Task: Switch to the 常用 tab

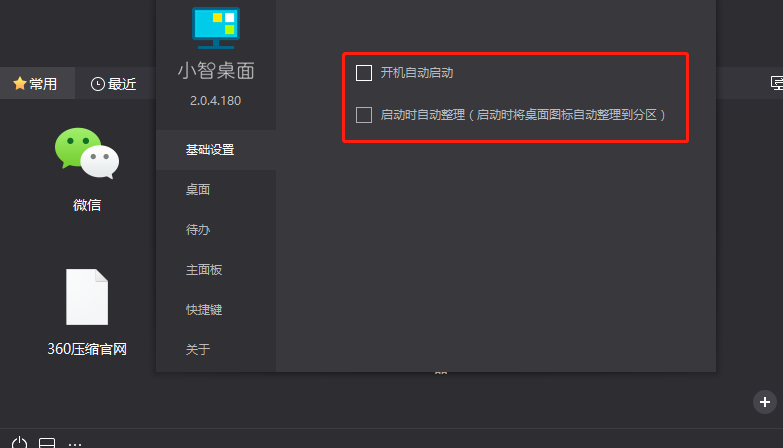Action: pyautogui.click(x=37, y=83)
